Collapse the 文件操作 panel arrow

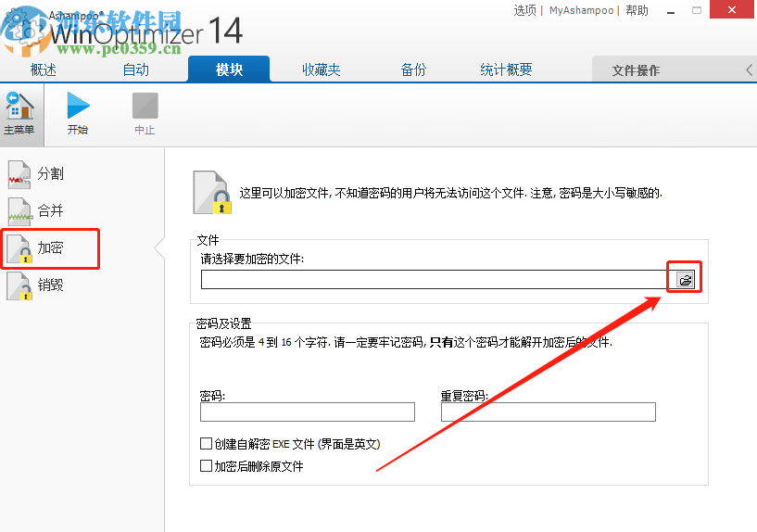749,70
